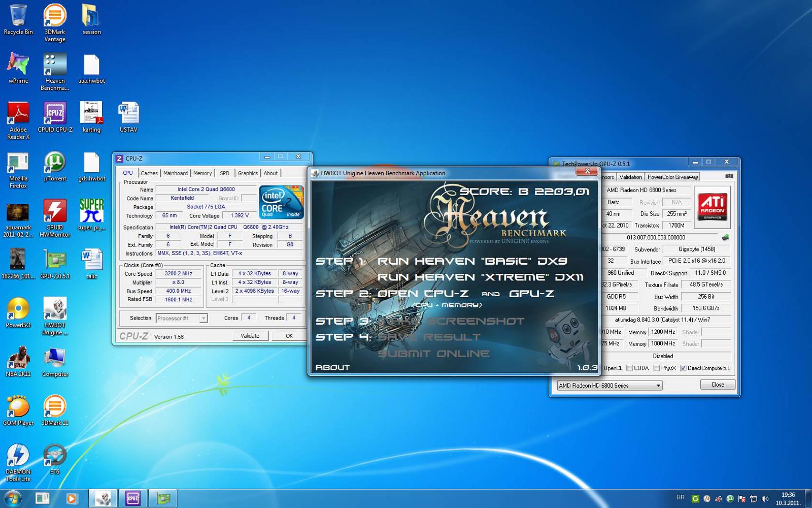Switch to the Mainboard tab in CPU-Z
This screenshot has width=812, height=508.
176,173
